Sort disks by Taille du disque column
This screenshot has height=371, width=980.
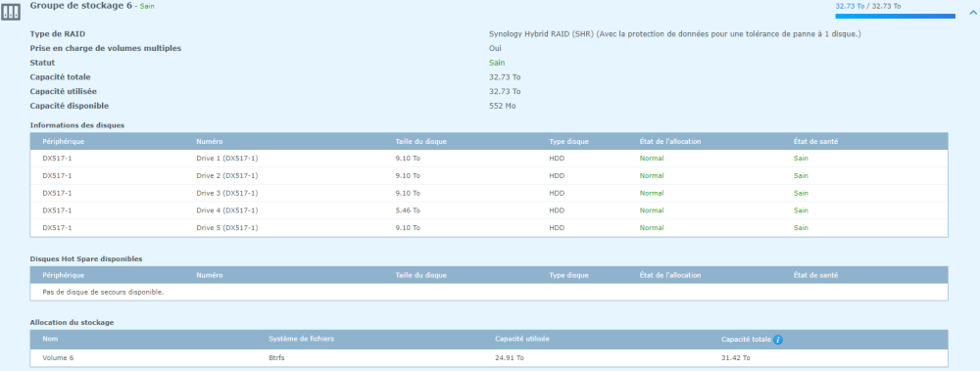coord(420,141)
